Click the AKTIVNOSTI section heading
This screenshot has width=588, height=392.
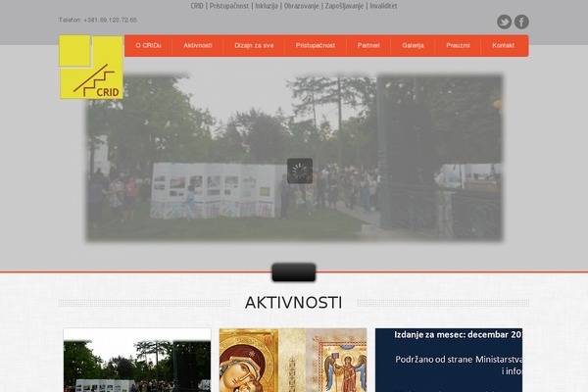click(293, 303)
